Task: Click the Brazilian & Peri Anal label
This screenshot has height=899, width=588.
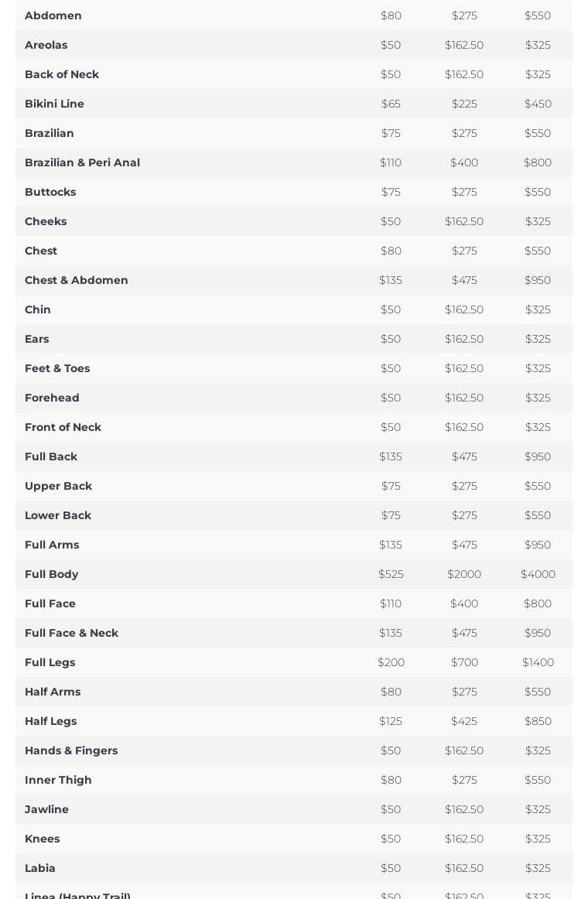Action: [x=82, y=162]
